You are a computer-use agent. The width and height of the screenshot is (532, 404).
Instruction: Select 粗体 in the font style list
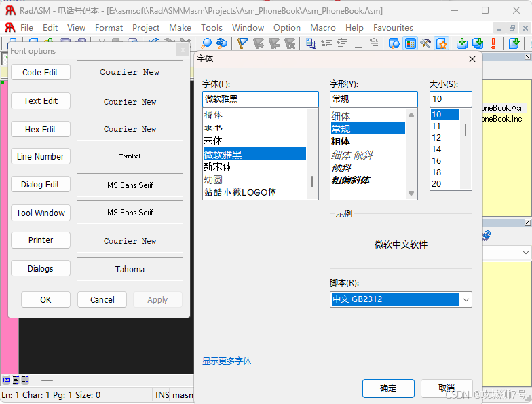click(x=368, y=141)
